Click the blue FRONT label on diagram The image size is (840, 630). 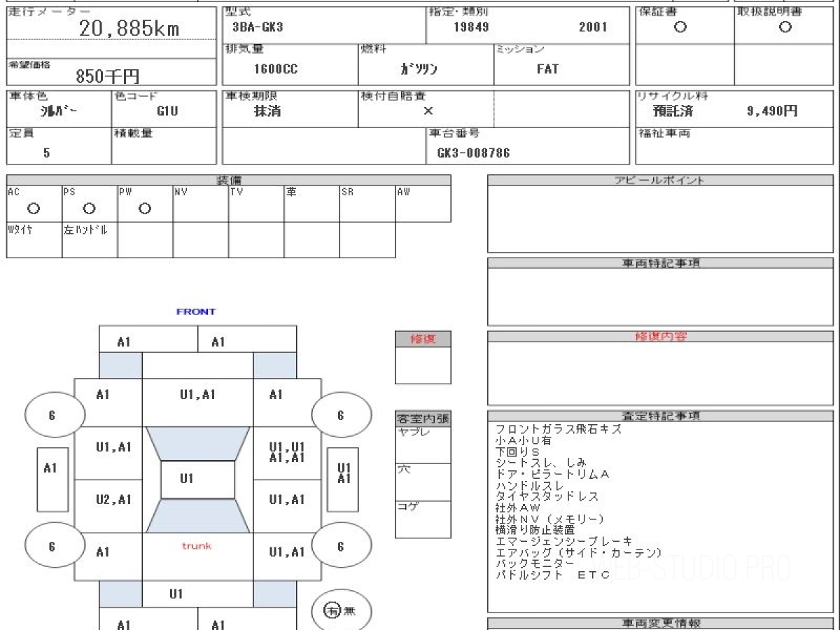pos(196,311)
